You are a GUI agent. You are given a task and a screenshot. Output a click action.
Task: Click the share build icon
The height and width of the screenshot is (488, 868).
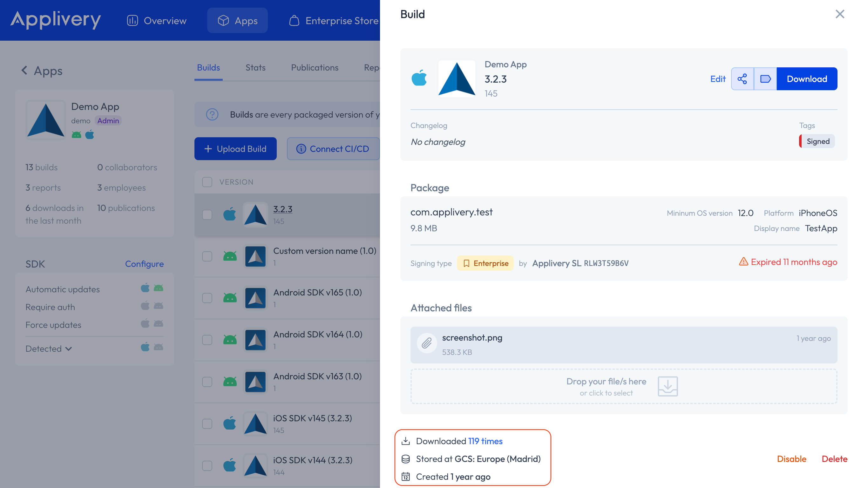742,79
